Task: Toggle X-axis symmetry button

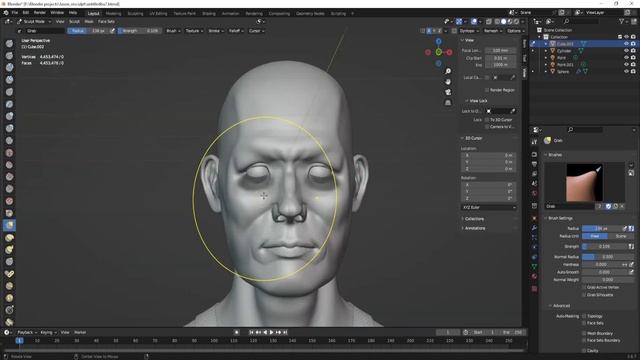Action: click(x=429, y=31)
